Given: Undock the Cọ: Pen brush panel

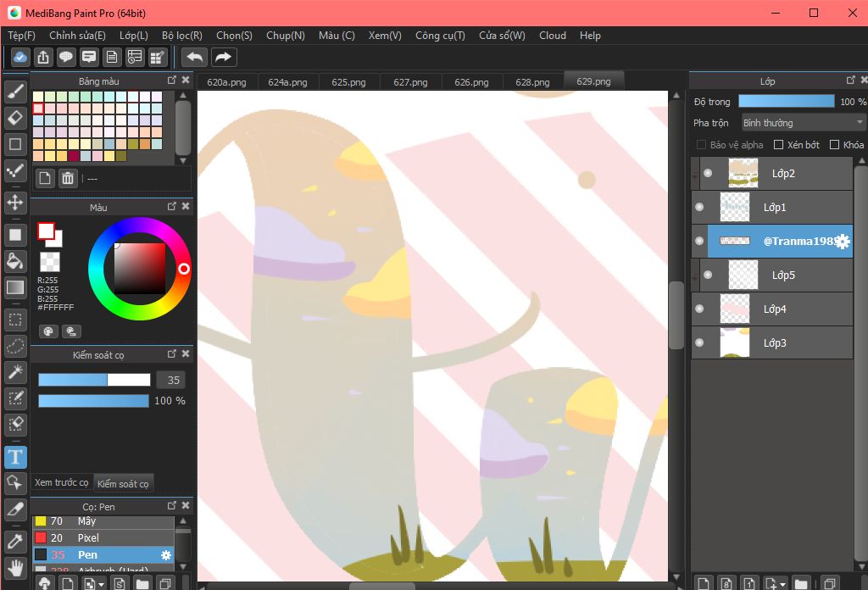Looking at the screenshot, I should click(x=171, y=505).
